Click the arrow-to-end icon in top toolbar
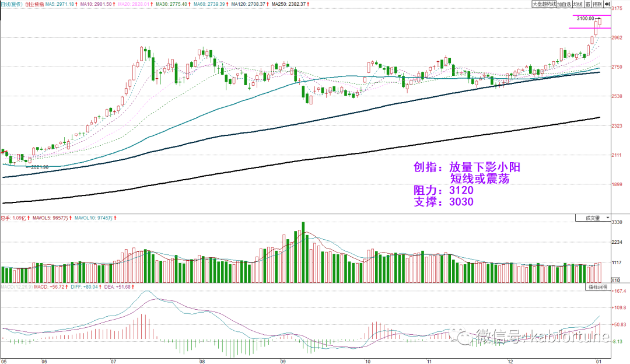This screenshot has width=630, height=364. tap(607, 4)
